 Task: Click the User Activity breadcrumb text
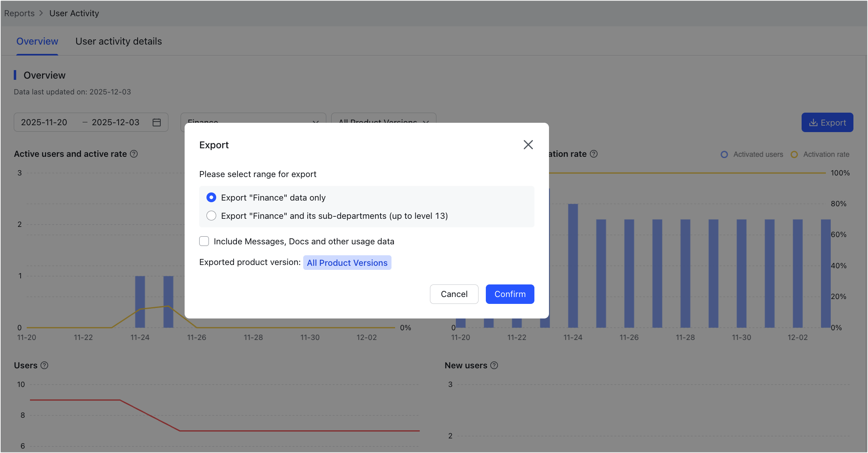point(74,13)
